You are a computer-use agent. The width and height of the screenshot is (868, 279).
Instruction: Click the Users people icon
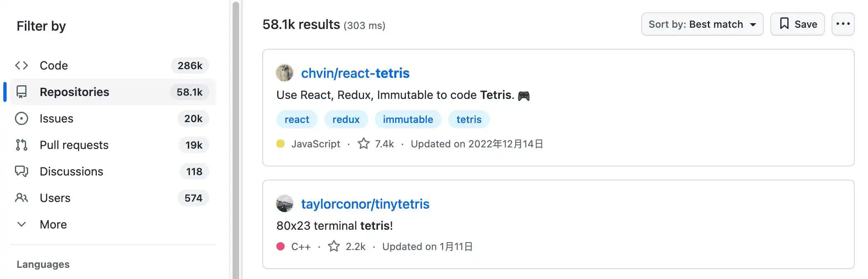click(22, 198)
